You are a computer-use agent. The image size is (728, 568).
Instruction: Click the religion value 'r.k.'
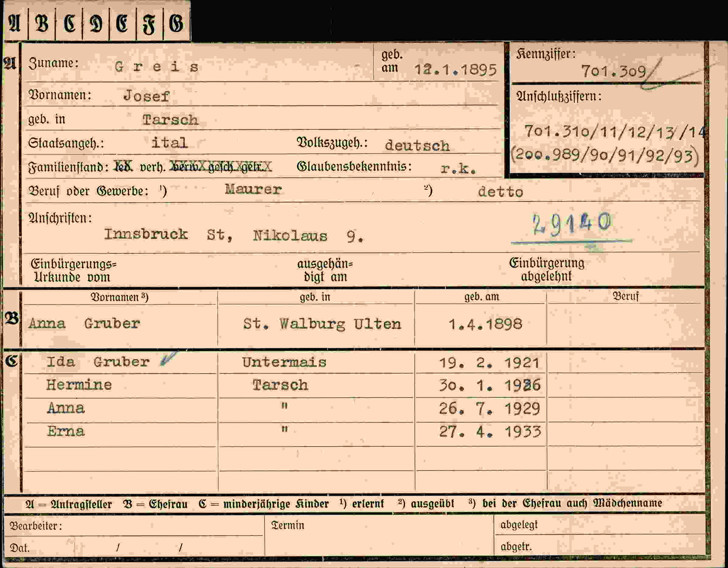coord(458,169)
